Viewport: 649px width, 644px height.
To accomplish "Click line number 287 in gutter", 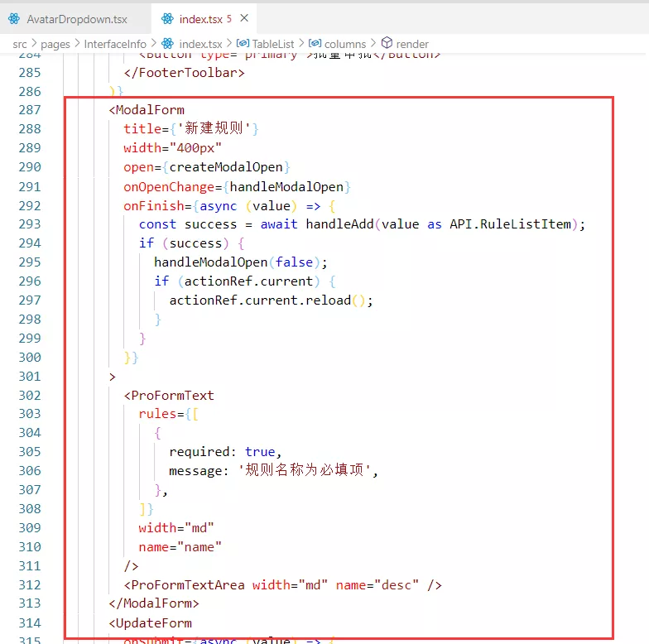I will click(30, 110).
